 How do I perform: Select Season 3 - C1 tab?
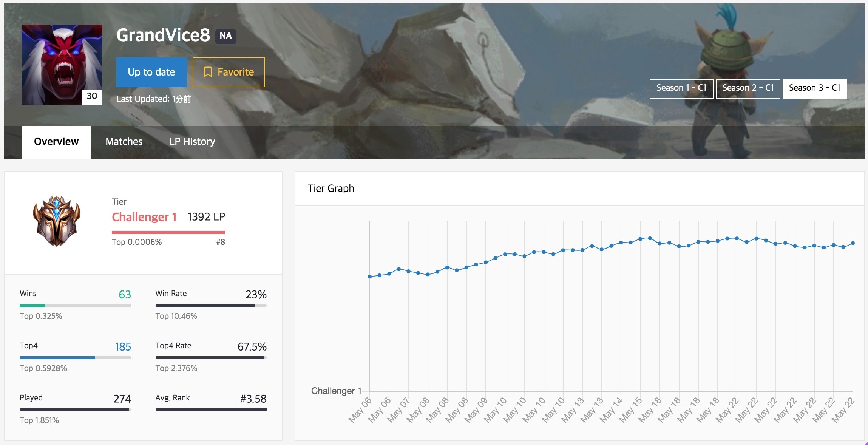(x=815, y=88)
